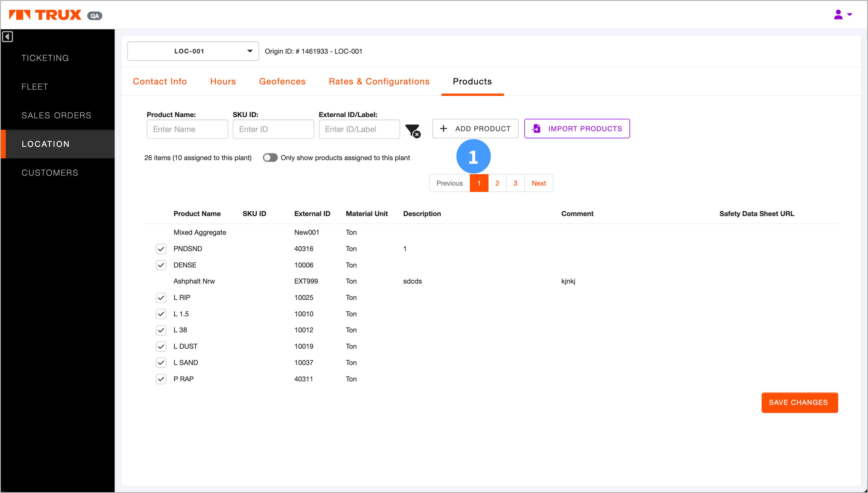The width and height of the screenshot is (868, 493).
Task: Go to Fleet in the sidebar
Action: click(35, 87)
